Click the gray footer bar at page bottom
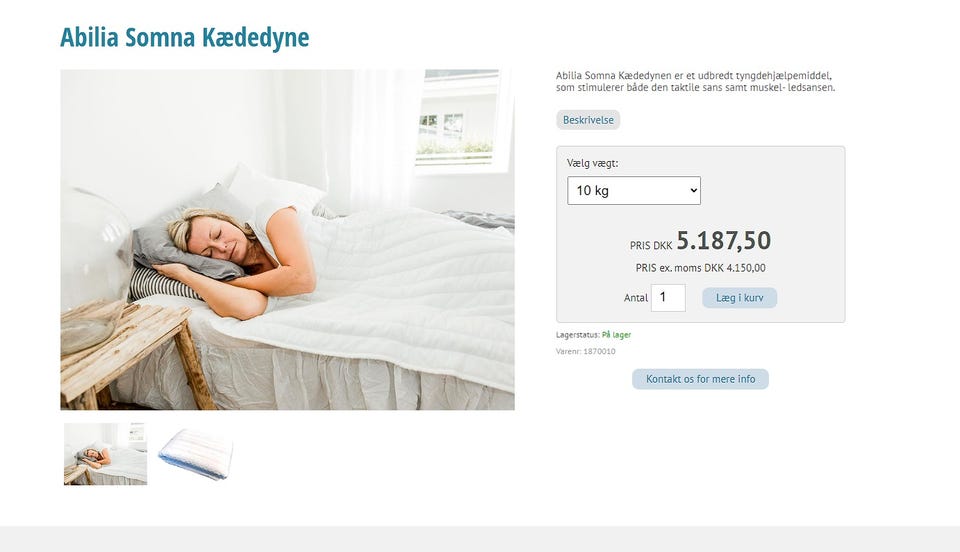The width and height of the screenshot is (960, 552). coord(480,539)
